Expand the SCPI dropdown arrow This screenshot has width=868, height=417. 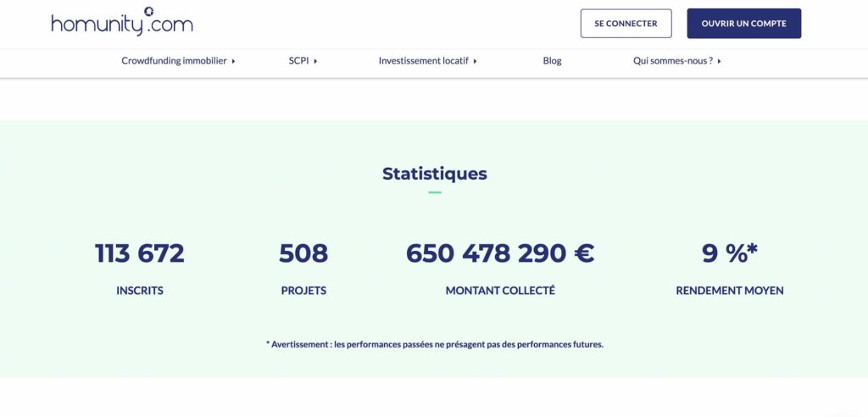(315, 61)
